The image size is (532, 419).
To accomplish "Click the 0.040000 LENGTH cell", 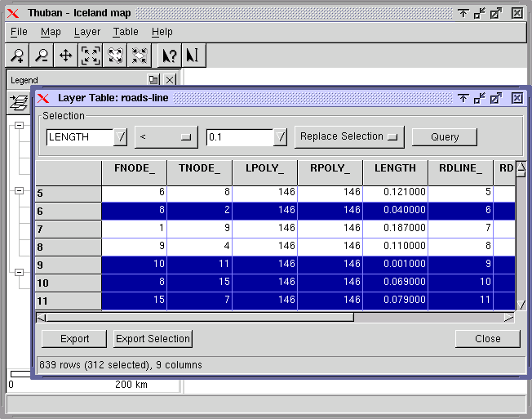I will click(x=395, y=210).
